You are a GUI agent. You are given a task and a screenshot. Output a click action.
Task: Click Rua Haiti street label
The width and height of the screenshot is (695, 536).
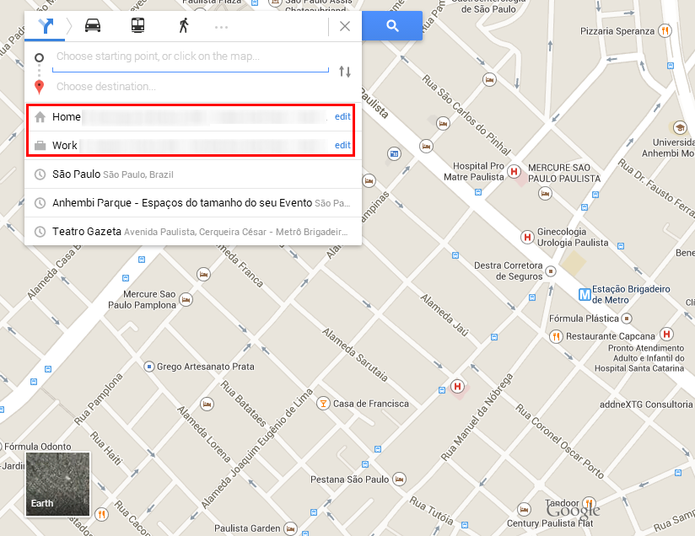tap(105, 448)
